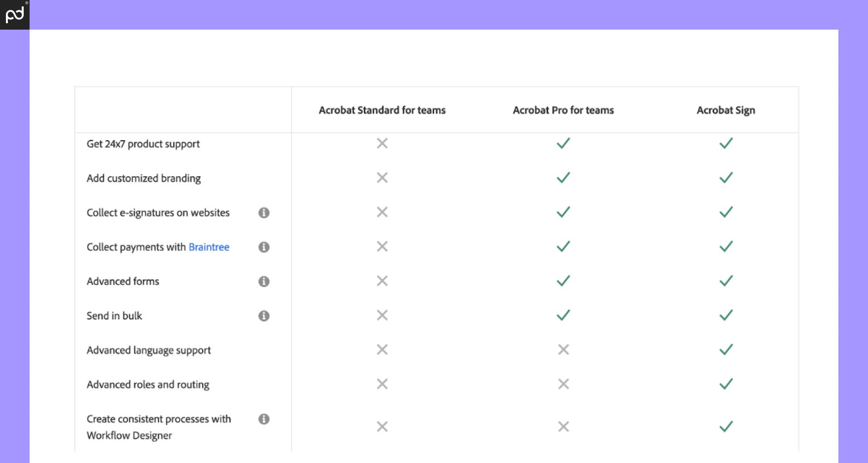Screen dimensions: 868x463
Task: Click the info icon next to Advanced forms
Action: coord(264,281)
